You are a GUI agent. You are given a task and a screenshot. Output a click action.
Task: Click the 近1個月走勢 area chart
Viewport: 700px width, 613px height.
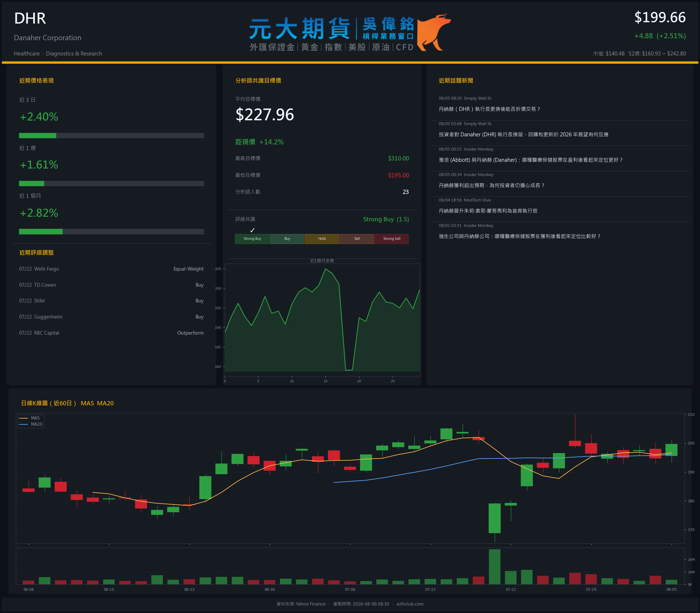click(x=322, y=320)
